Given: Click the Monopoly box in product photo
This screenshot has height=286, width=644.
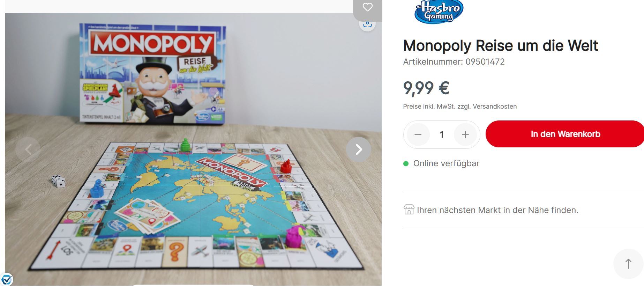Looking at the screenshot, I should coord(152,74).
